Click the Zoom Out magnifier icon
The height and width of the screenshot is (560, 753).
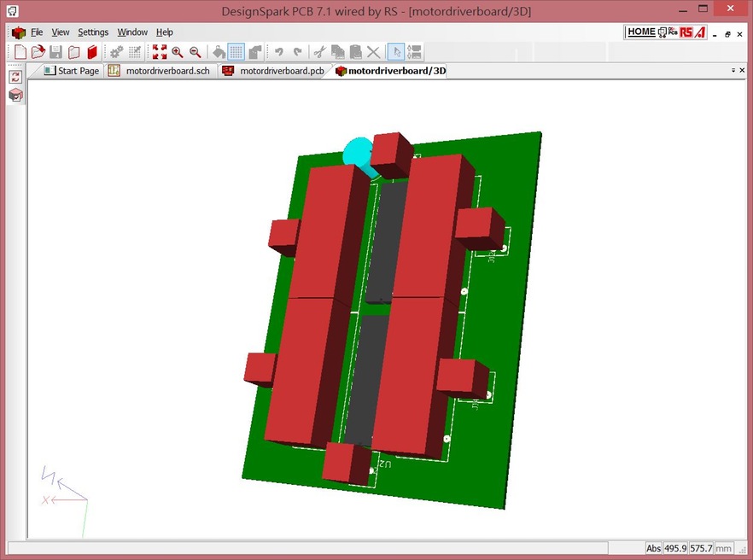(x=195, y=52)
